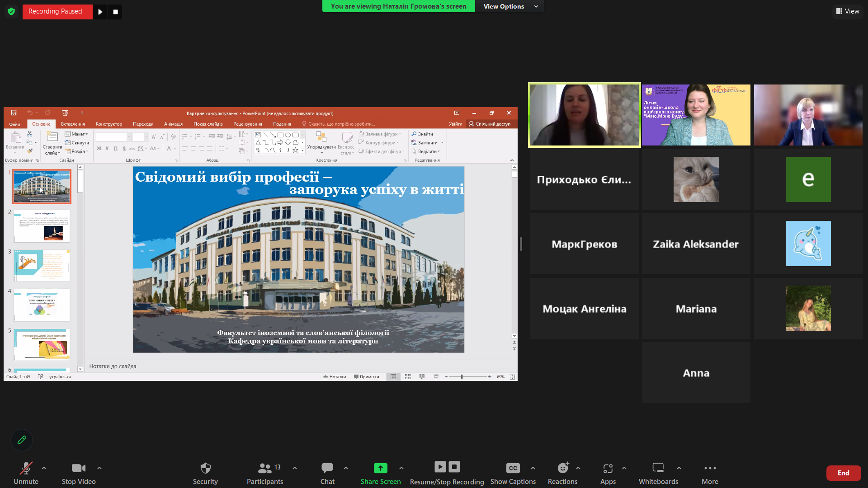Click the green annotate pencil icon
Image resolution: width=868 pixels, height=488 pixels.
22,440
